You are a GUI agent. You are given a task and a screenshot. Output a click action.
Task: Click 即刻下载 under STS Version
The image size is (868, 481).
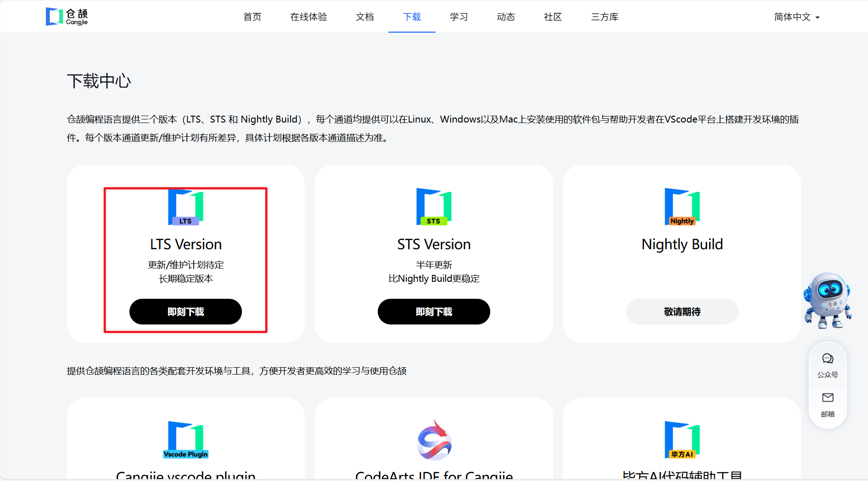pyautogui.click(x=434, y=312)
